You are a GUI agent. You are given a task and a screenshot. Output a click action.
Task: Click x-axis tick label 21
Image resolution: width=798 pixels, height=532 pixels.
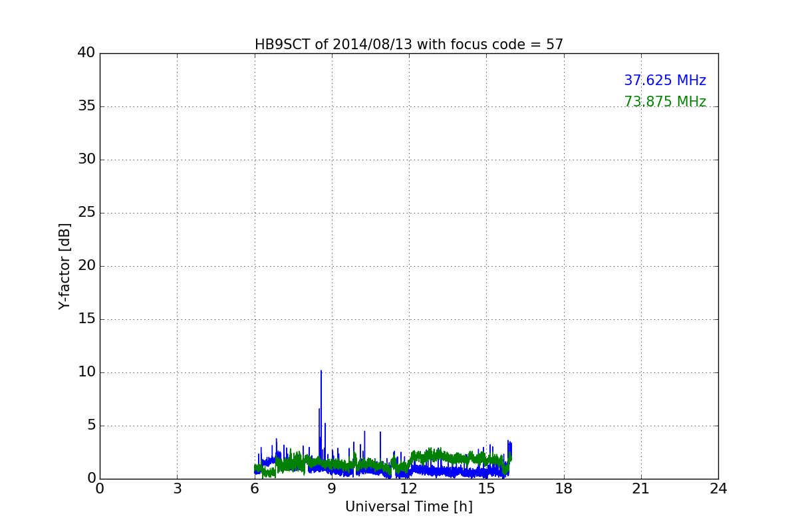click(641, 489)
